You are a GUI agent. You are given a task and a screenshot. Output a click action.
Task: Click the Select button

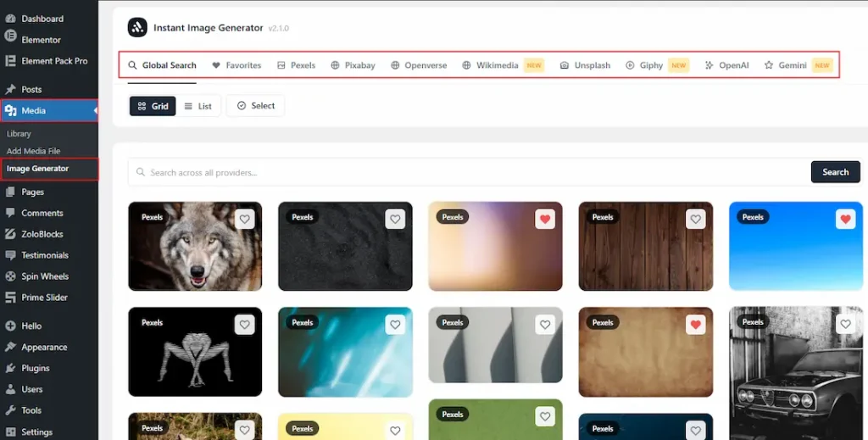[256, 105]
